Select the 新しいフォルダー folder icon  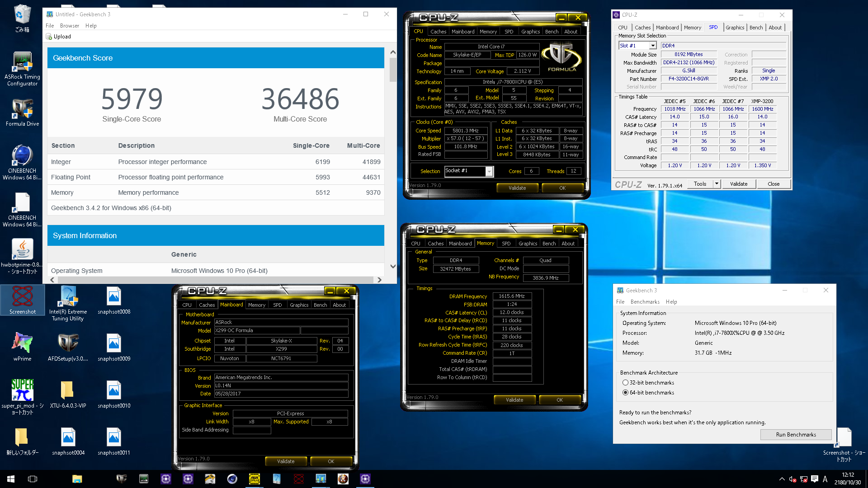[x=22, y=441]
